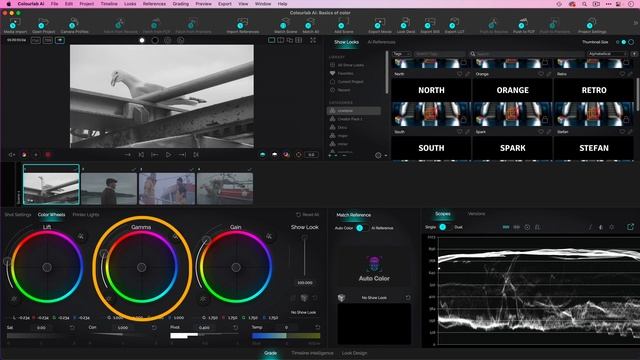This screenshot has height=360, width=640.
Task: Click the Match Scene toolbar icon
Action: point(285,23)
